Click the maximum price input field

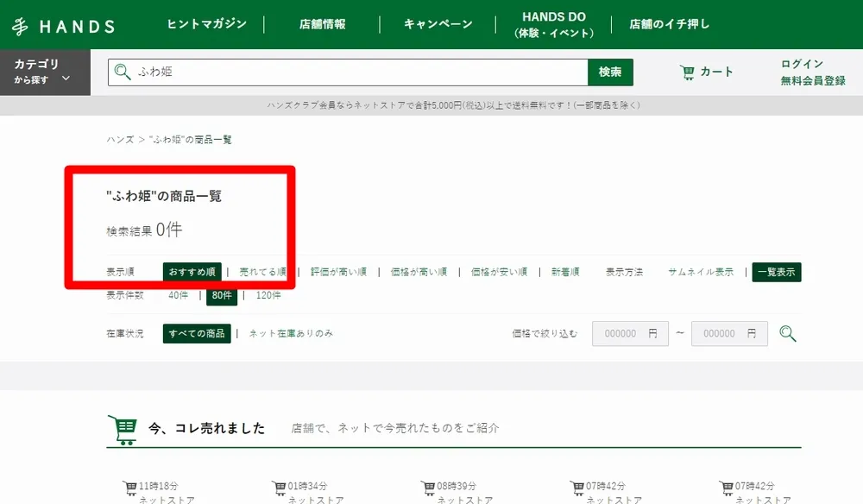pyautogui.click(x=729, y=333)
